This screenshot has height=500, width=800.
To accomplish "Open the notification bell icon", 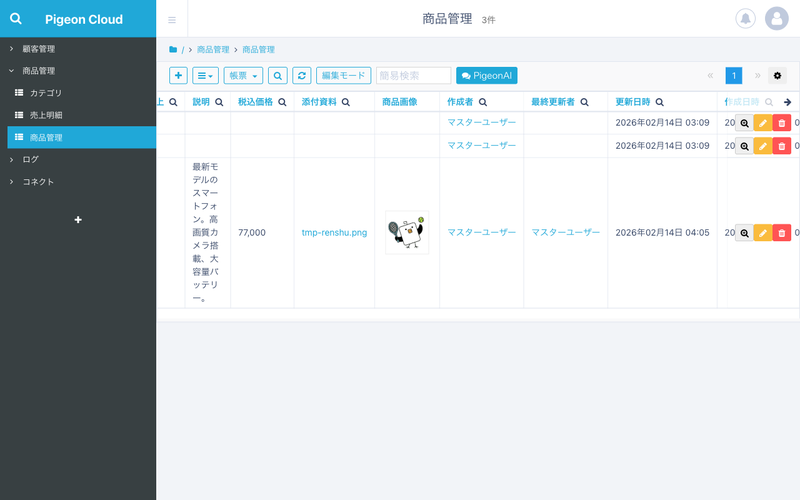I will [745, 19].
